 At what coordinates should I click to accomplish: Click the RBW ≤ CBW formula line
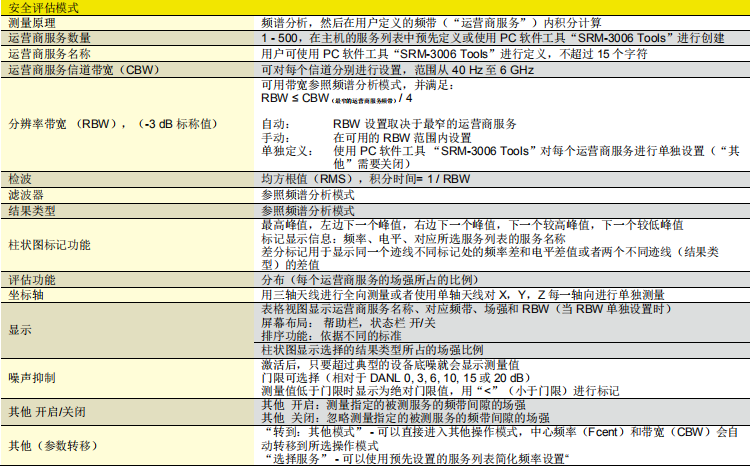335,100
